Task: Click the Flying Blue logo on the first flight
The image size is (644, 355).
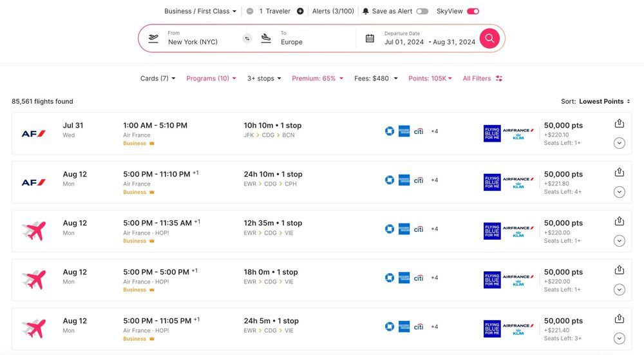Action: pos(492,133)
